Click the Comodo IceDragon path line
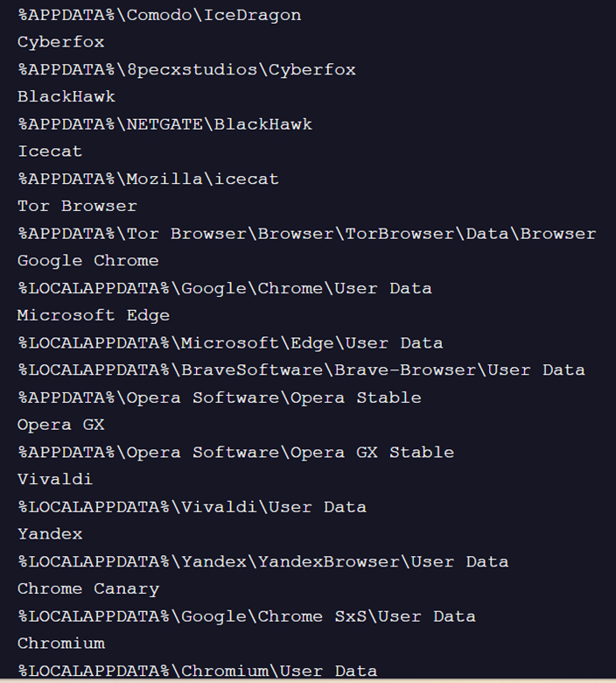 [x=159, y=15]
